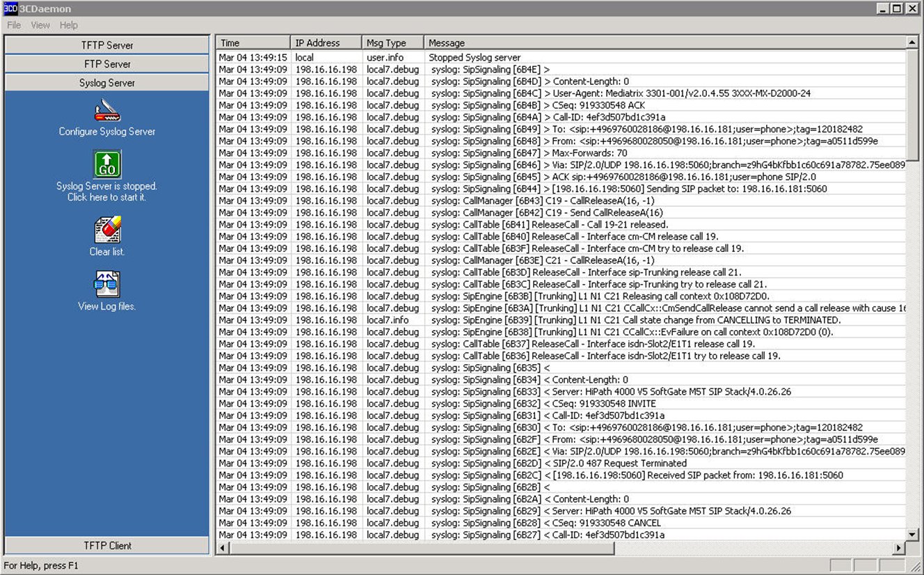This screenshot has height=575, width=924.
Task: Click the horizontal scrollbar thumb
Action: pyautogui.click(x=422, y=548)
